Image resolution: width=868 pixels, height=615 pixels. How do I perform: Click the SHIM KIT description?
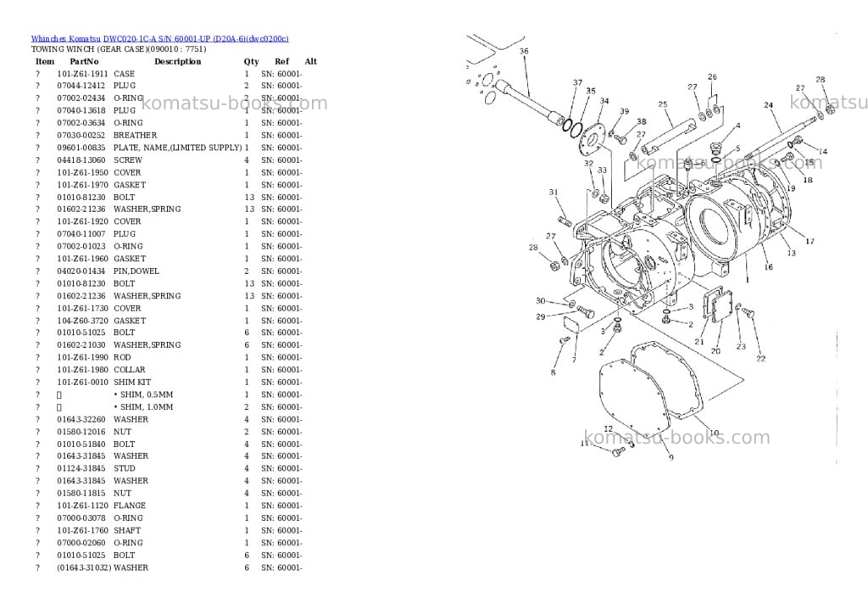(131, 383)
